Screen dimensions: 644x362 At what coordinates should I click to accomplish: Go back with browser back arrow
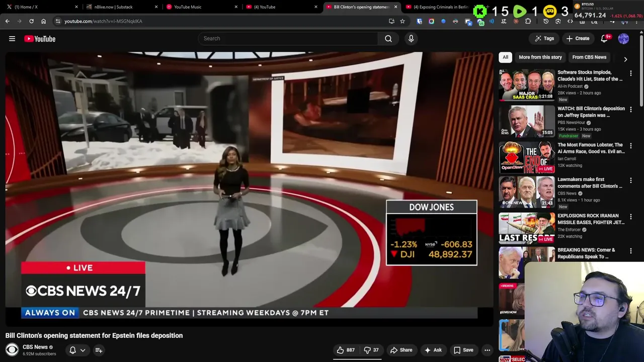click(7, 21)
